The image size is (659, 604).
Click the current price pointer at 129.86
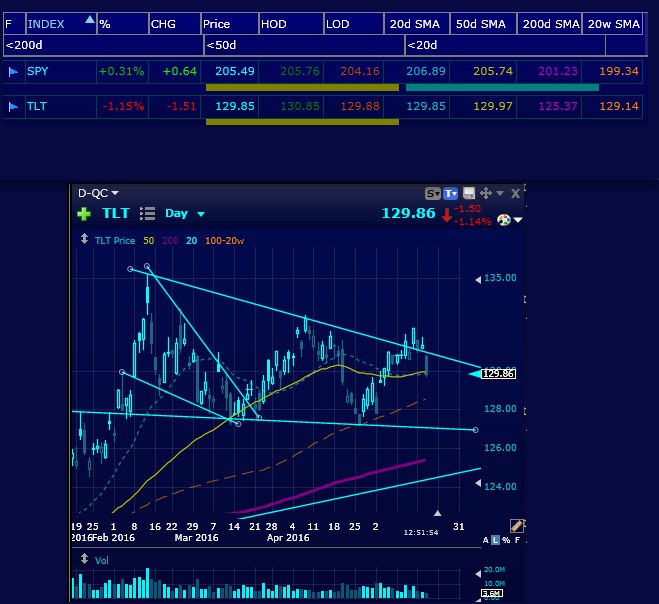tap(475, 374)
